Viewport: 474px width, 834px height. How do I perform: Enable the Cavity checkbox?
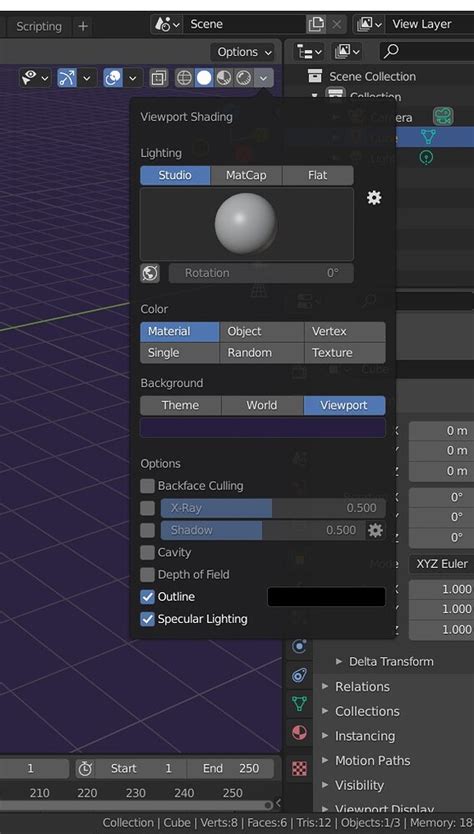point(147,553)
